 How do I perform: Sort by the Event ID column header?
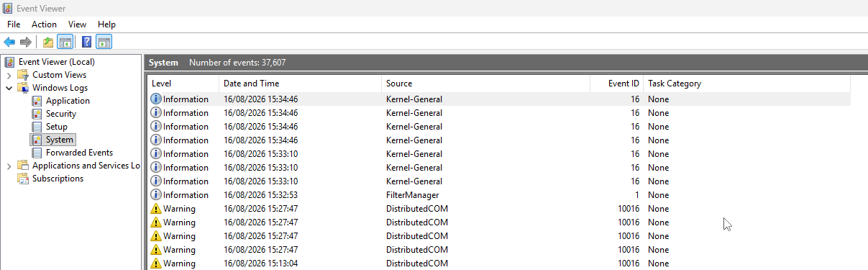point(616,84)
